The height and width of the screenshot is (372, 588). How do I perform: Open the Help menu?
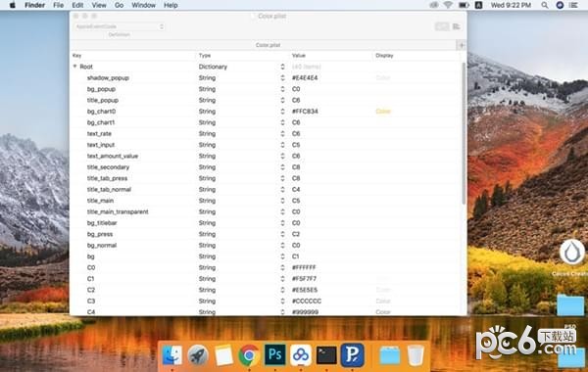(x=171, y=5)
